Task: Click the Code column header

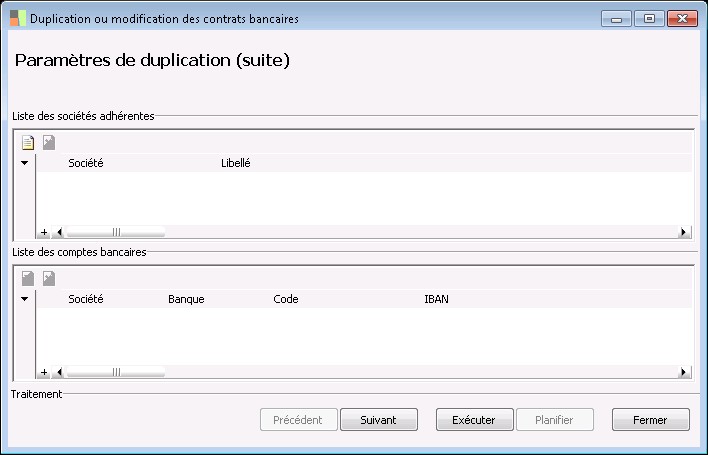Action: [x=286, y=299]
